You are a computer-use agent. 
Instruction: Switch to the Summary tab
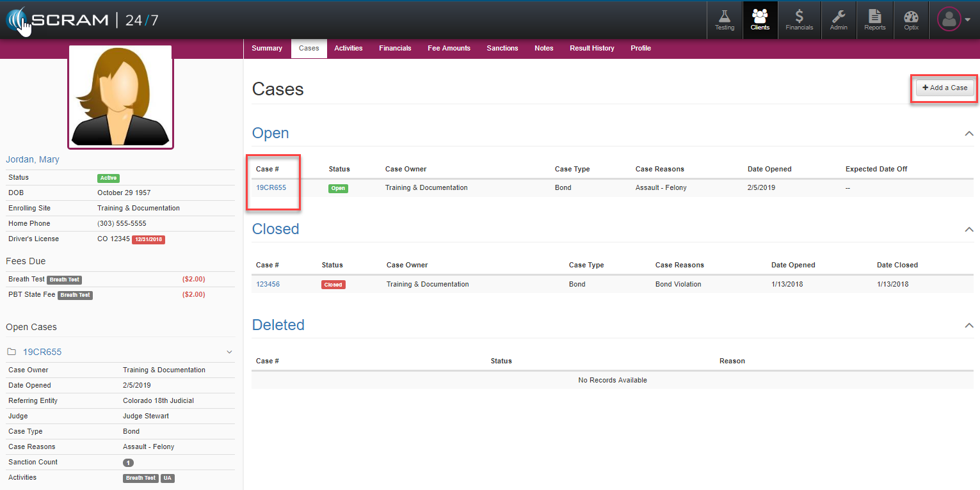267,49
